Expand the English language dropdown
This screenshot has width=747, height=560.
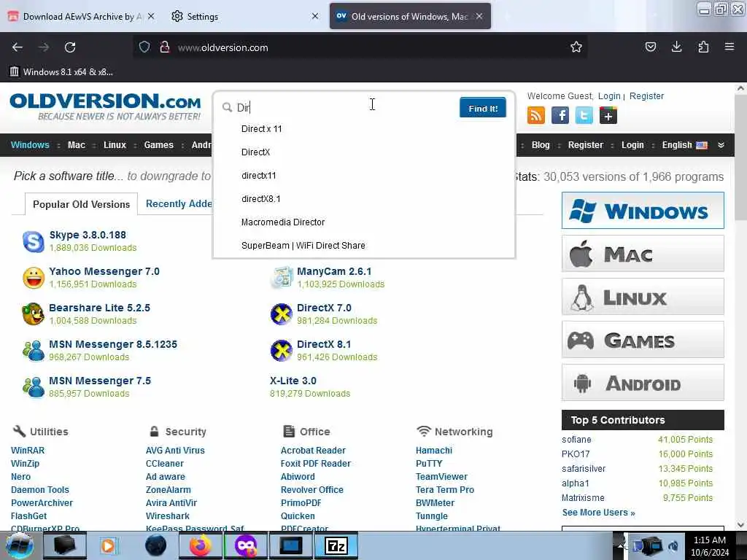point(684,145)
